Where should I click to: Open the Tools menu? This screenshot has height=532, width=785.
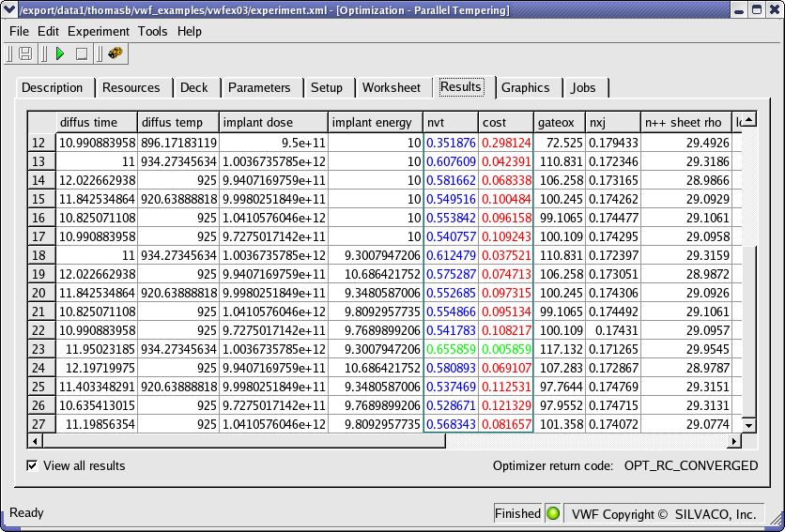(152, 31)
